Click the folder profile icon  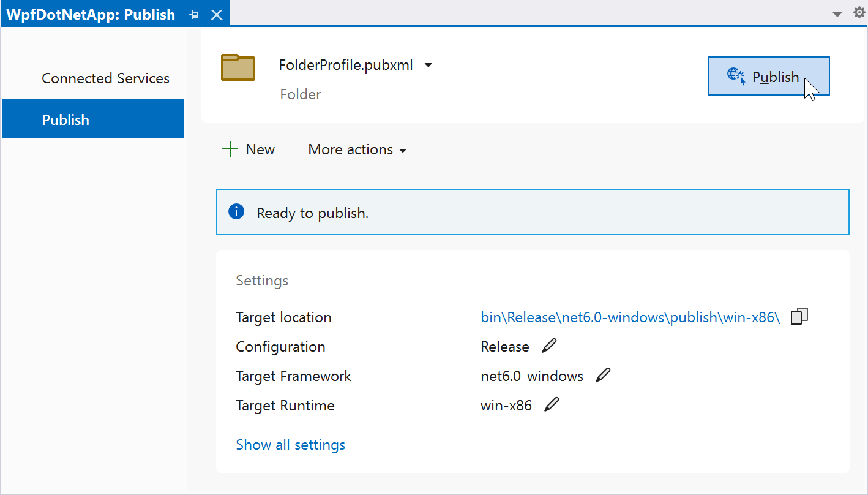click(x=238, y=67)
